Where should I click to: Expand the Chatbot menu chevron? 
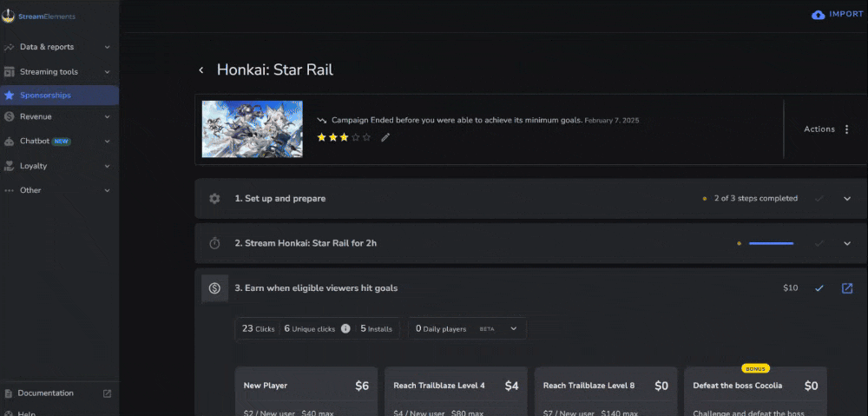pos(108,142)
